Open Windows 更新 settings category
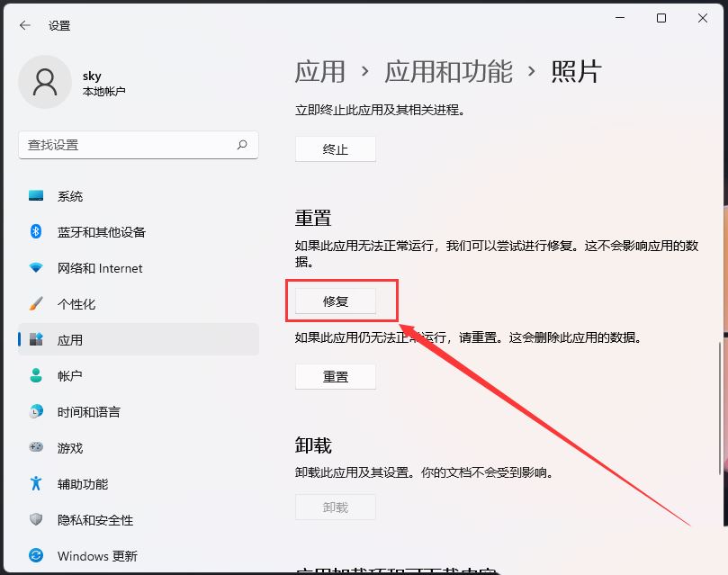This screenshot has width=728, height=575. 139,555
